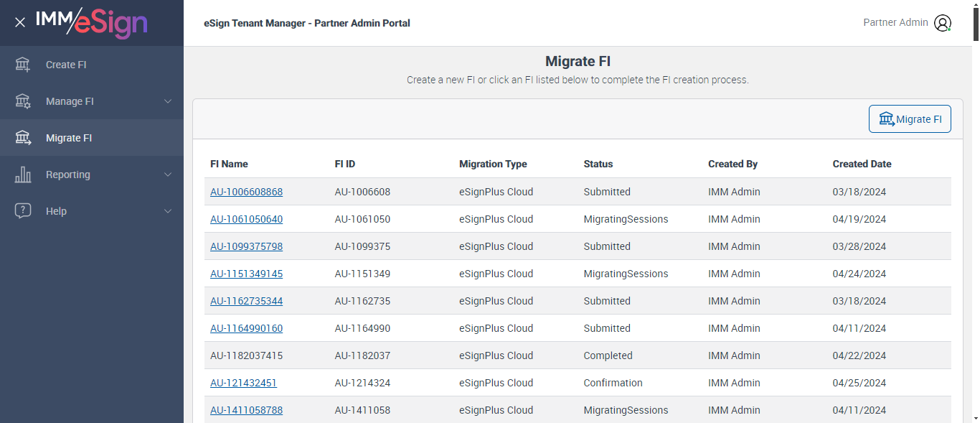Click the Created Date column header
980x423 pixels.
pos(862,164)
